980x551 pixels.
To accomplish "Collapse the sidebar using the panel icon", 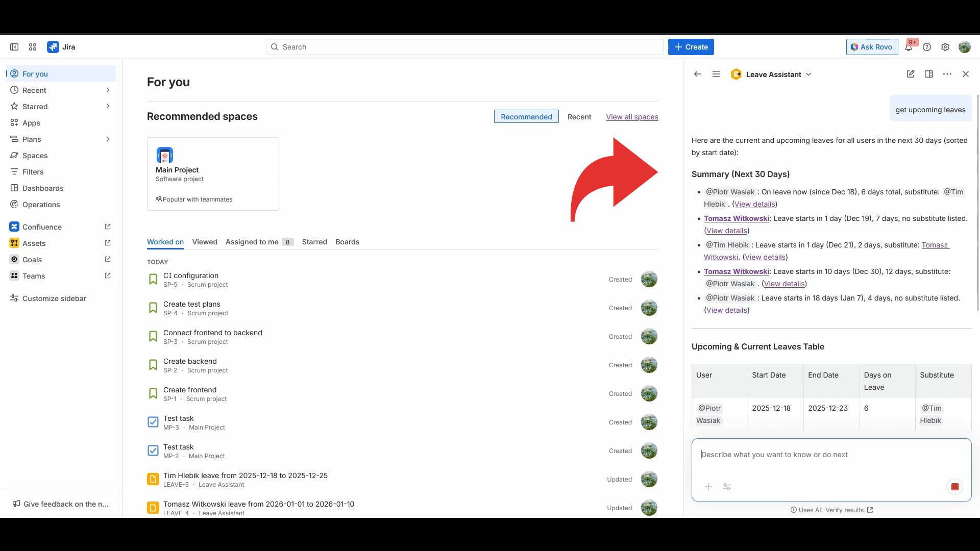I will 14,47.
